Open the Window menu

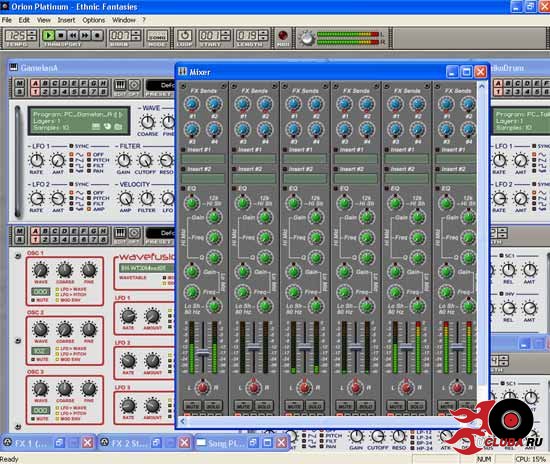click(123, 20)
